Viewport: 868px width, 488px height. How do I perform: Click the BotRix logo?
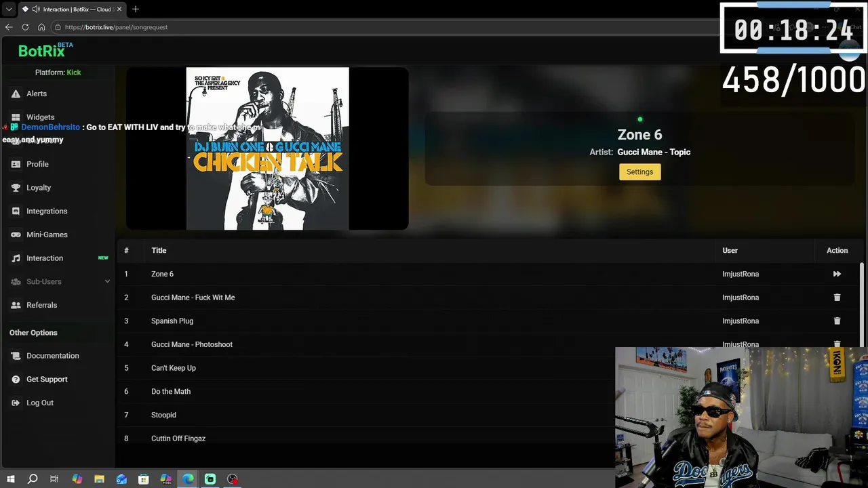point(45,50)
